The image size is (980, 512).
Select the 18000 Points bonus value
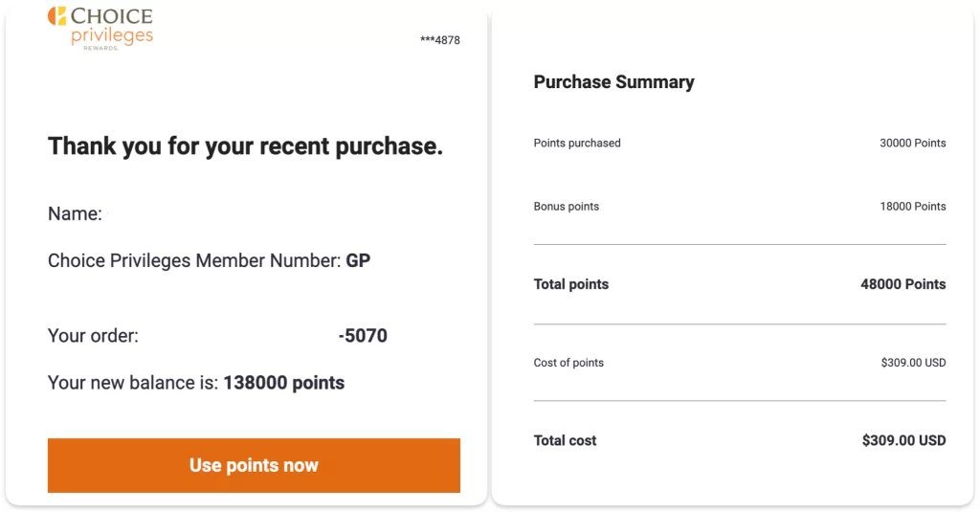tap(912, 207)
